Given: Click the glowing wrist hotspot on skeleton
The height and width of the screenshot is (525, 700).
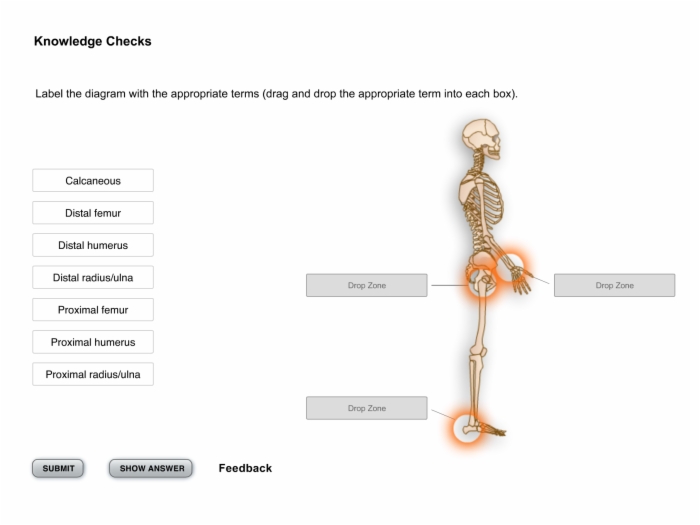Looking at the screenshot, I should [509, 267].
